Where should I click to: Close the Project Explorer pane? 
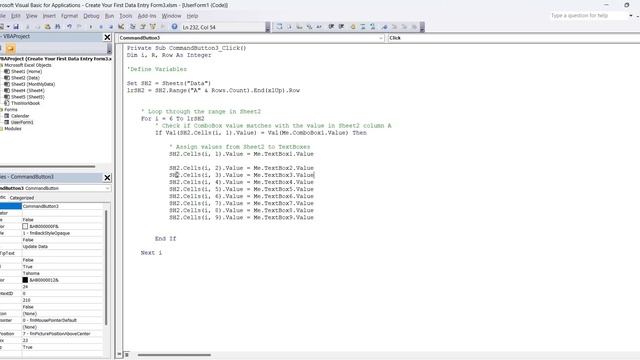(x=107, y=37)
